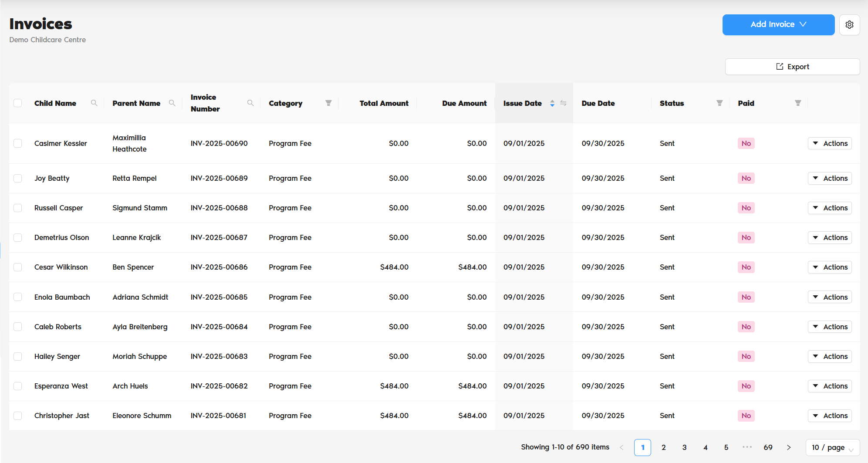The height and width of the screenshot is (463, 868).
Task: Click the Child Name search icon
Action: point(94,103)
